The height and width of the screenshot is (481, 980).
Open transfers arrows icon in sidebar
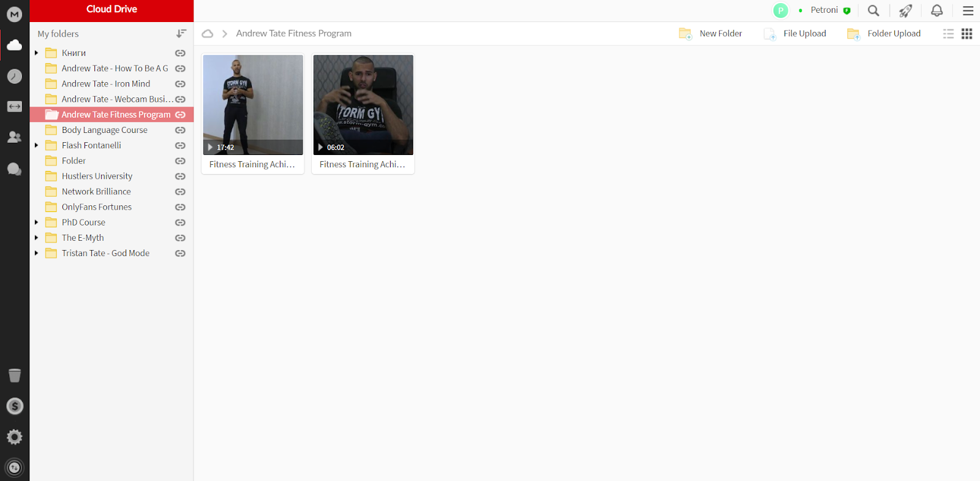[x=15, y=107]
